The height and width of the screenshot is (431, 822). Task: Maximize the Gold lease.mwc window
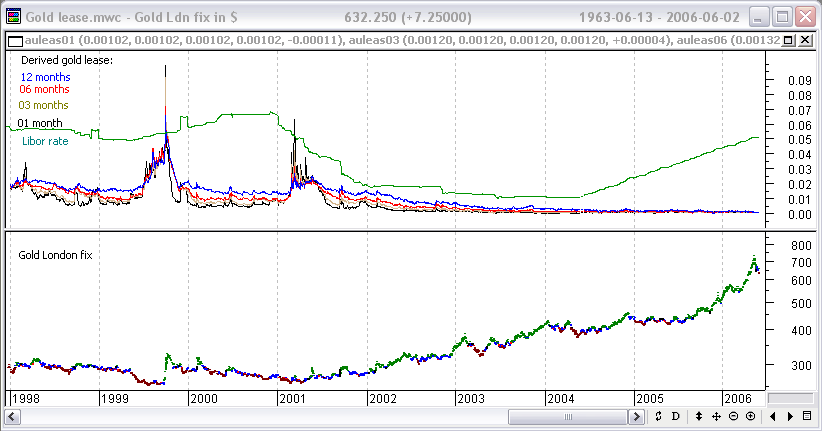pos(781,16)
